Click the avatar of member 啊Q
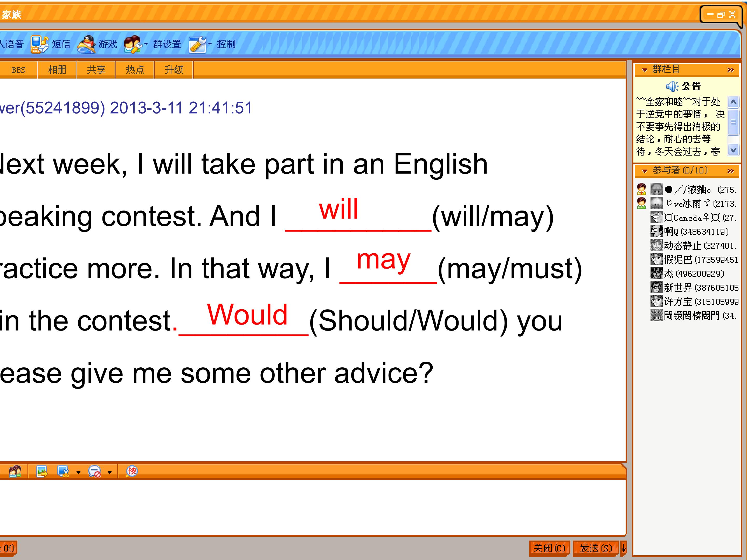The width and height of the screenshot is (747, 560). (656, 231)
